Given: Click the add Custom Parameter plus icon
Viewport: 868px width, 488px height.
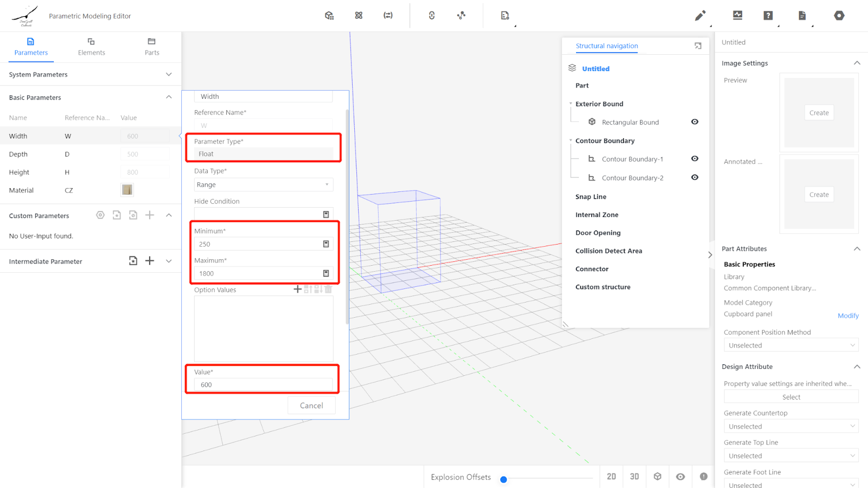Looking at the screenshot, I should pos(150,215).
